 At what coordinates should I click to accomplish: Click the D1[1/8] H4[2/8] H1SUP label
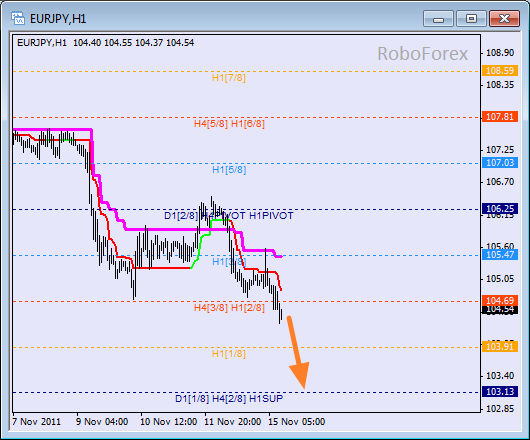click(229, 399)
